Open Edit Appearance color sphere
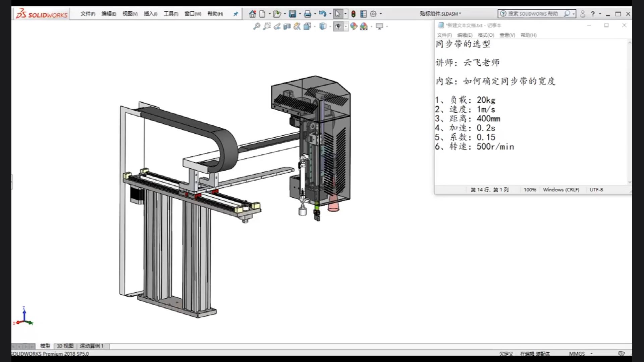 [354, 26]
